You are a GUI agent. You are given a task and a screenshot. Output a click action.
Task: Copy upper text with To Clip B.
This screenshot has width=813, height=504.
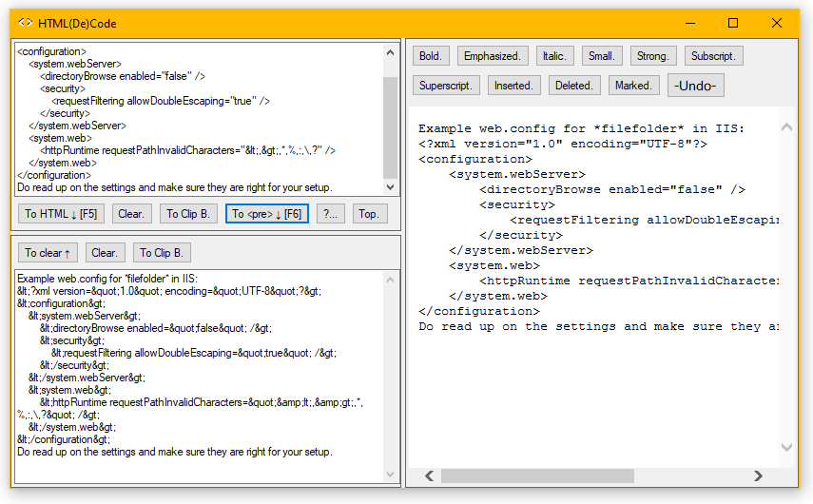tap(188, 214)
